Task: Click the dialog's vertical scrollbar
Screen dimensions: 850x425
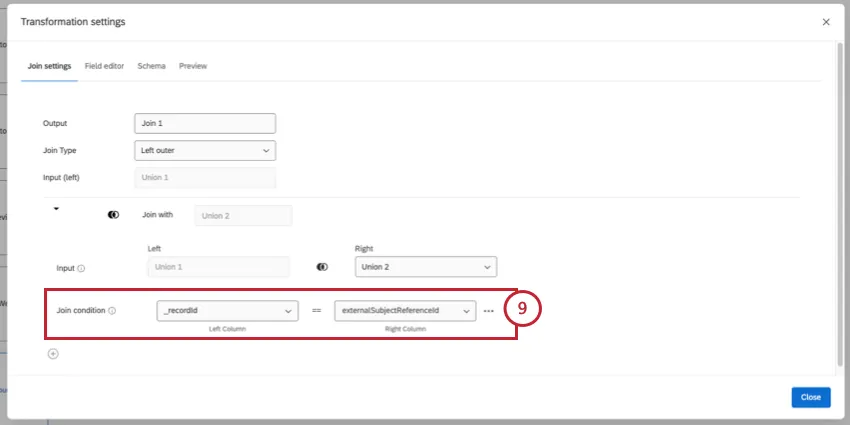Action: [x=839, y=206]
